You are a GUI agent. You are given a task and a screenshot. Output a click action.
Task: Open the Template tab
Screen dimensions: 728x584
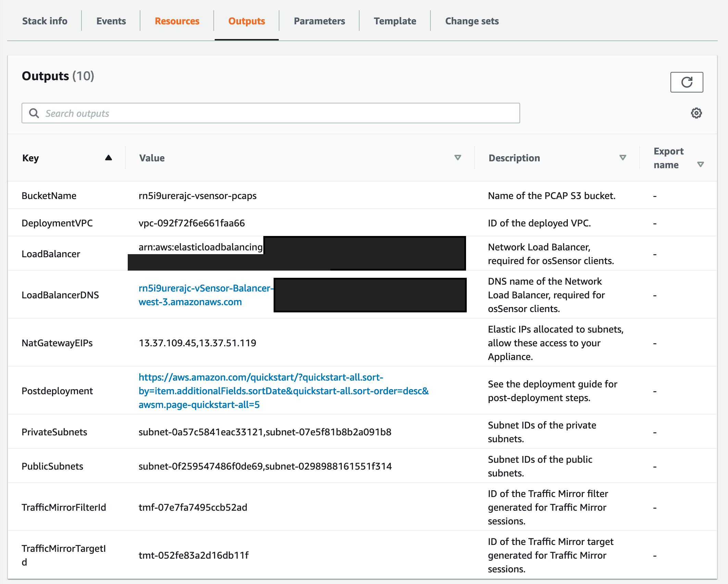[395, 21]
